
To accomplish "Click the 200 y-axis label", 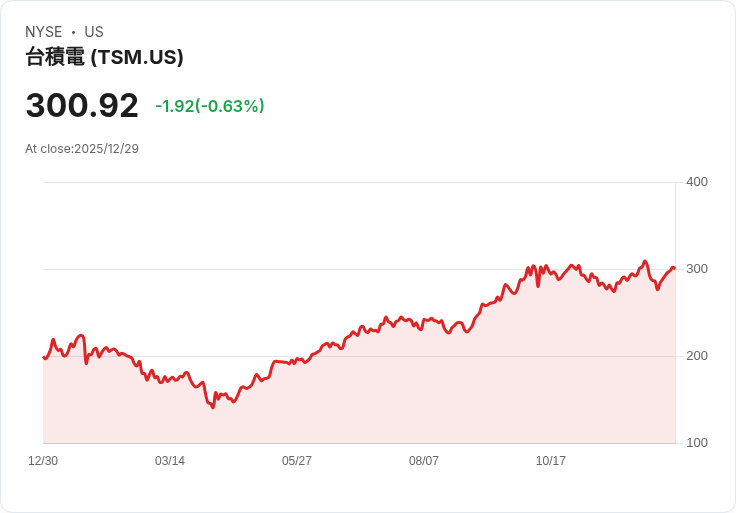I will (696, 356).
